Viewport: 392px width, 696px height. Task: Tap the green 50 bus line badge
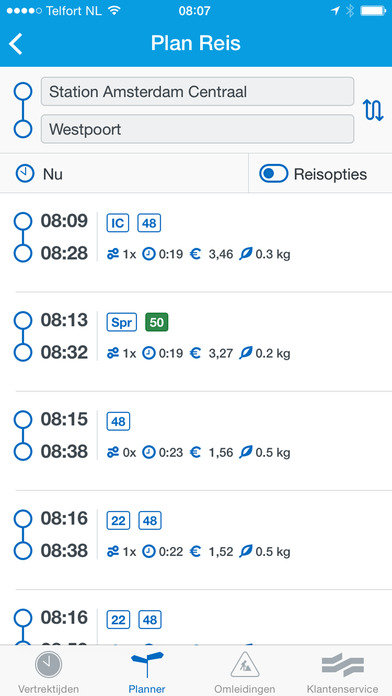click(157, 322)
